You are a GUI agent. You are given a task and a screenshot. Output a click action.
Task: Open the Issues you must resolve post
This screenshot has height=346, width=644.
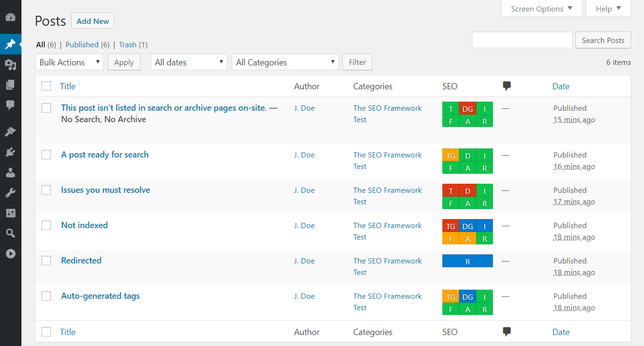[x=105, y=190]
